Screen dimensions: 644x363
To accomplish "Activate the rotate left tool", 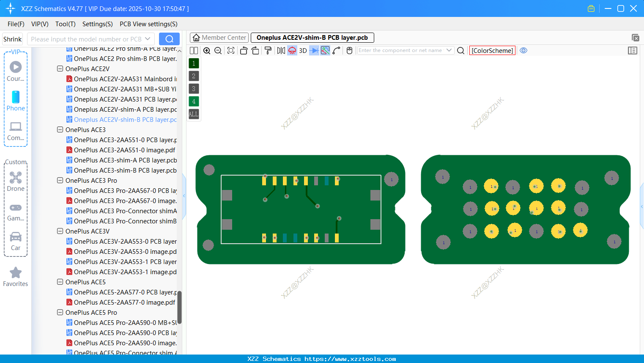I will (x=244, y=50).
